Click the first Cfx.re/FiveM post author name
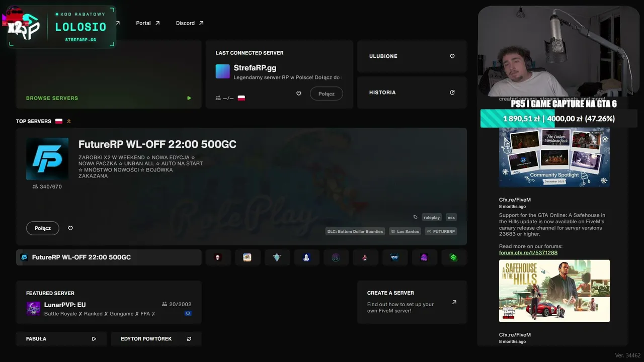 [515, 200]
